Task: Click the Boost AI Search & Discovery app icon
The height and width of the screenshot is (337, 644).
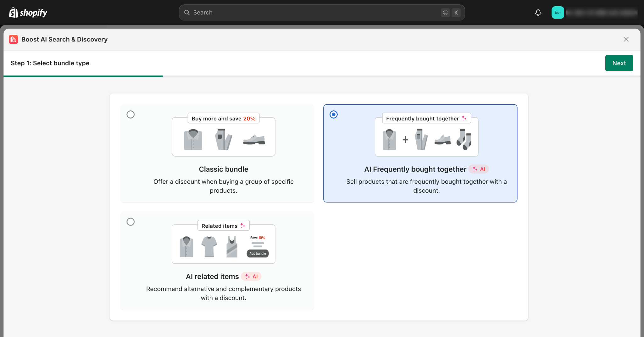Action: pos(14,39)
